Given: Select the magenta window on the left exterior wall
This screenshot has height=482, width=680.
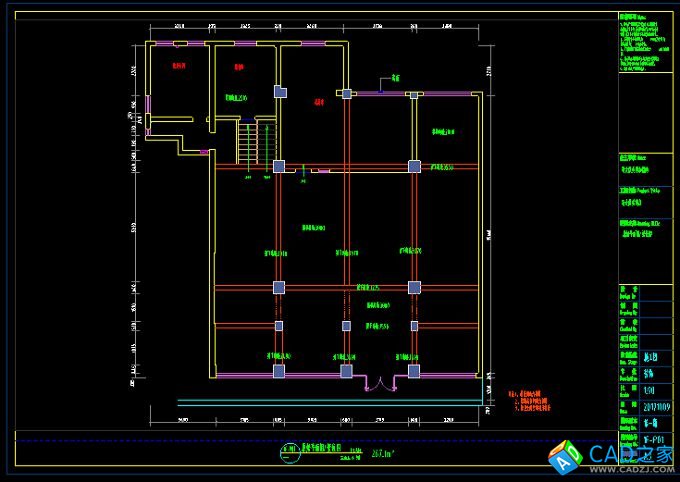Looking at the screenshot, I should (148, 103).
